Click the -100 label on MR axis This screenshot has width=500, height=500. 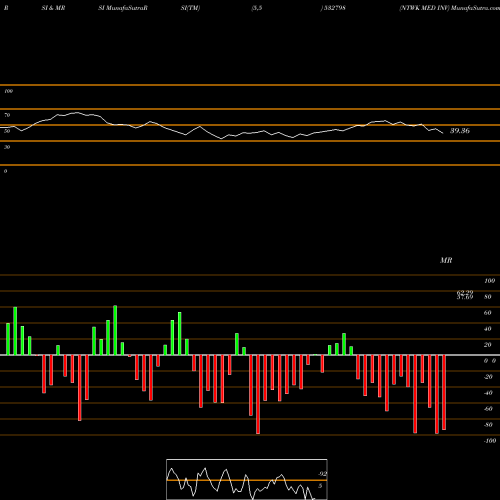click(x=490, y=441)
